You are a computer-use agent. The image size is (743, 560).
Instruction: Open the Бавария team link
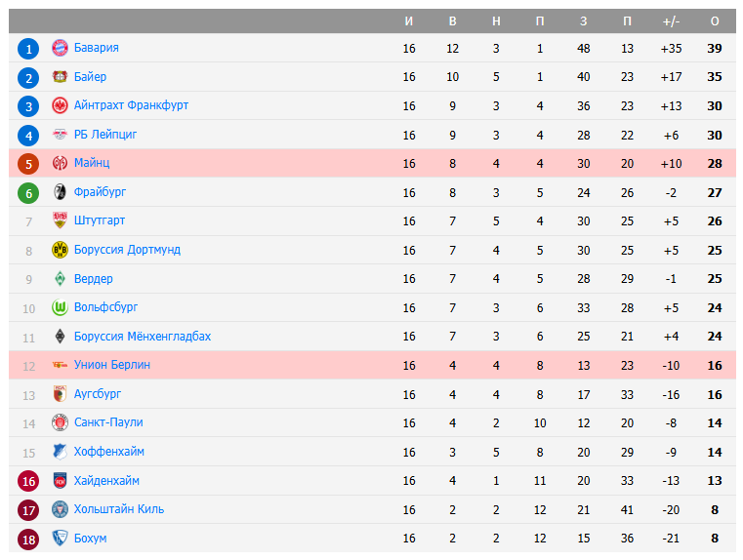(96, 48)
